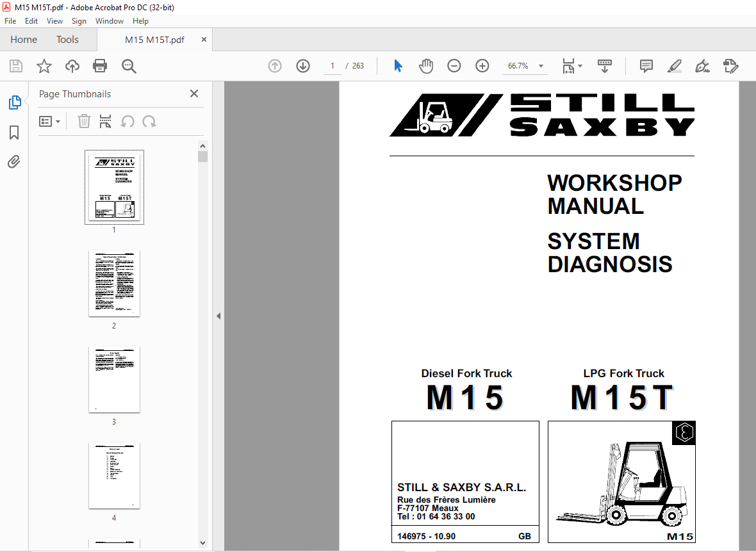Screen dimensions: 756x552
Task: Delete page with trash icon
Action: (x=84, y=121)
